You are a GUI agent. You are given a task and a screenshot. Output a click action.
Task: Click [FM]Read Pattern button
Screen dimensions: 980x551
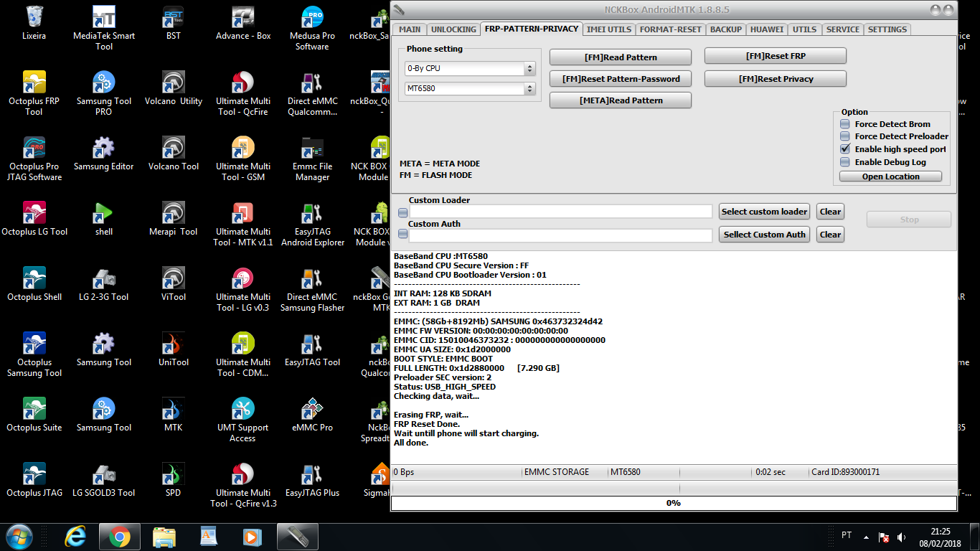click(621, 57)
